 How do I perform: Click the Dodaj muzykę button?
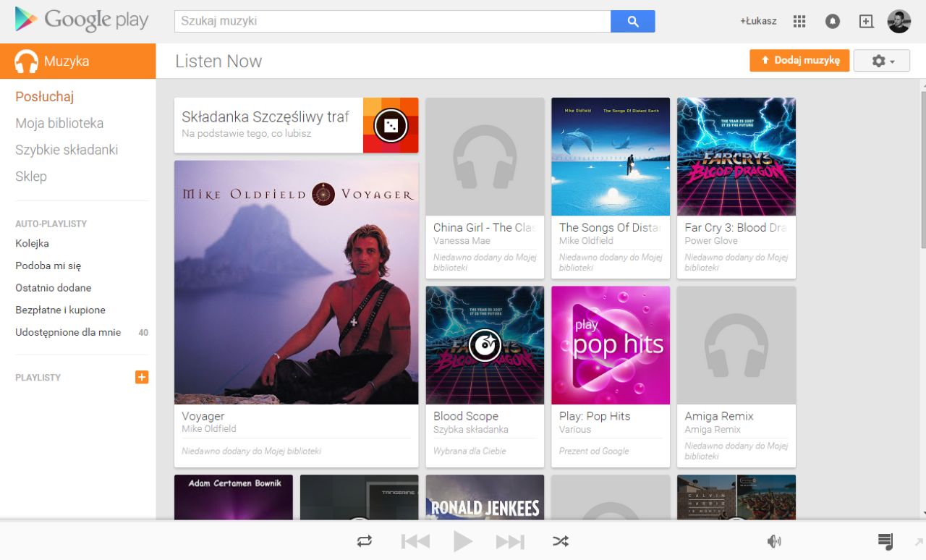click(799, 61)
